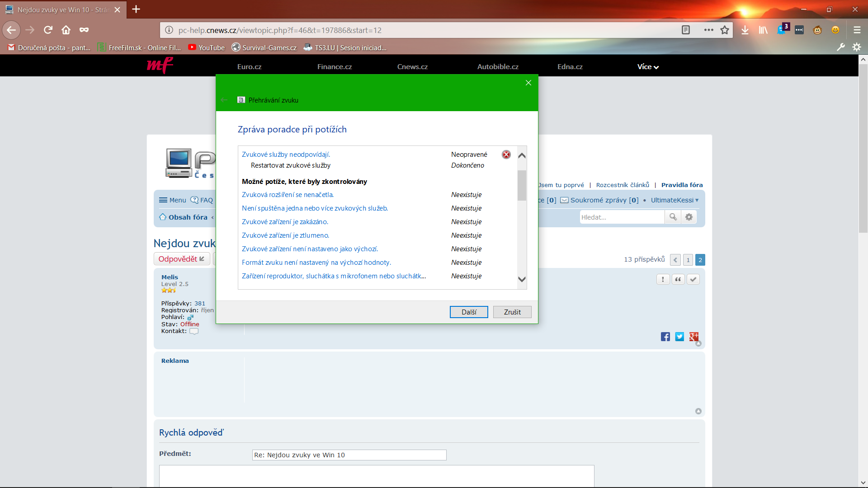Viewport: 868px width, 488px height.
Task: Click the Předmět subject input field
Action: point(349,455)
